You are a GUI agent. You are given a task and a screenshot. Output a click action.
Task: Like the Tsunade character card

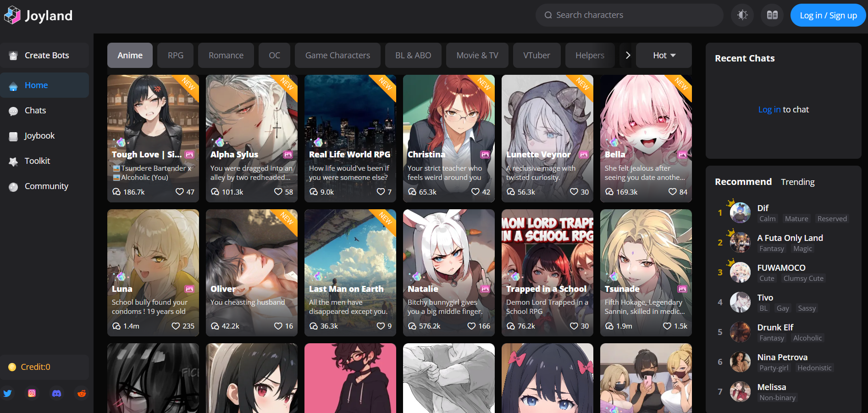pyautogui.click(x=667, y=326)
